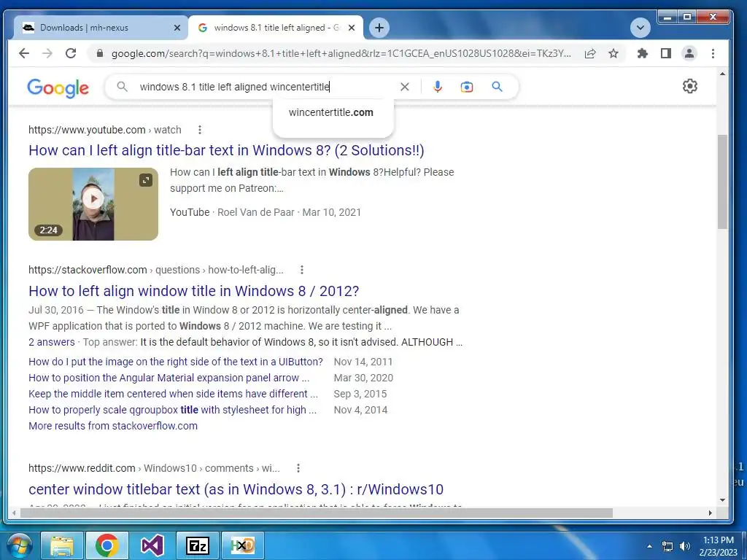This screenshot has width=747, height=560.
Task: Search by image with camera icon
Action: [x=467, y=87]
